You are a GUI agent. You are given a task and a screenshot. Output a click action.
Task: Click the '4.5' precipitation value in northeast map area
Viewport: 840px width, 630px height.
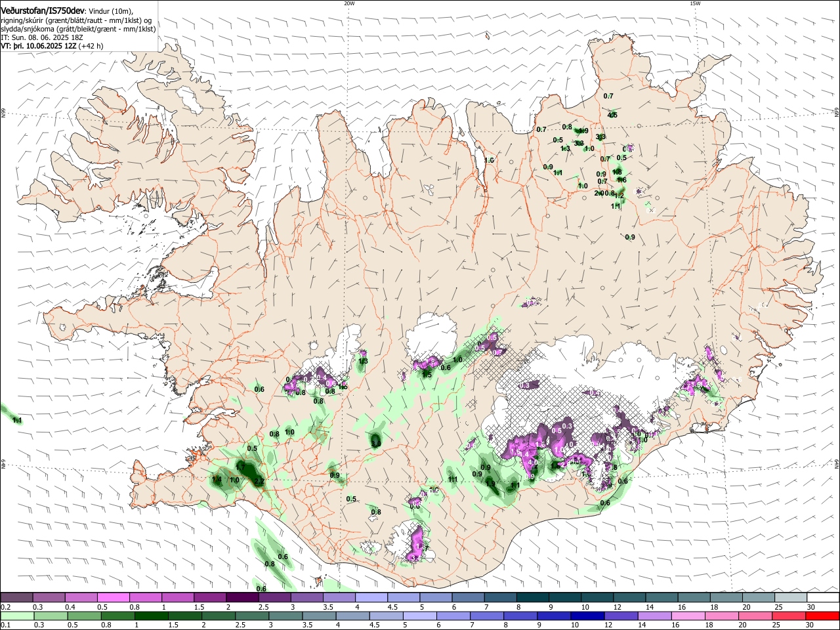[612, 115]
